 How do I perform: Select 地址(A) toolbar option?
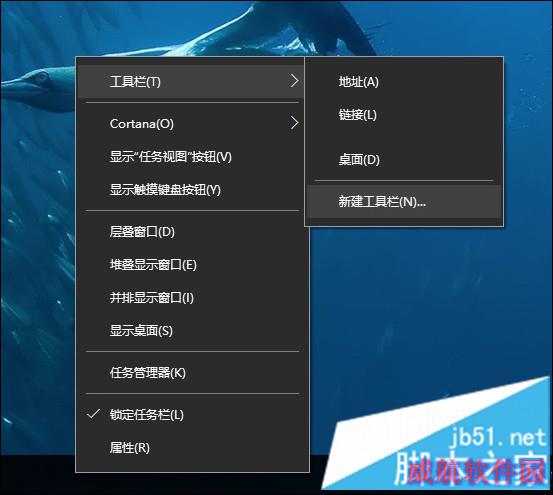[404, 82]
